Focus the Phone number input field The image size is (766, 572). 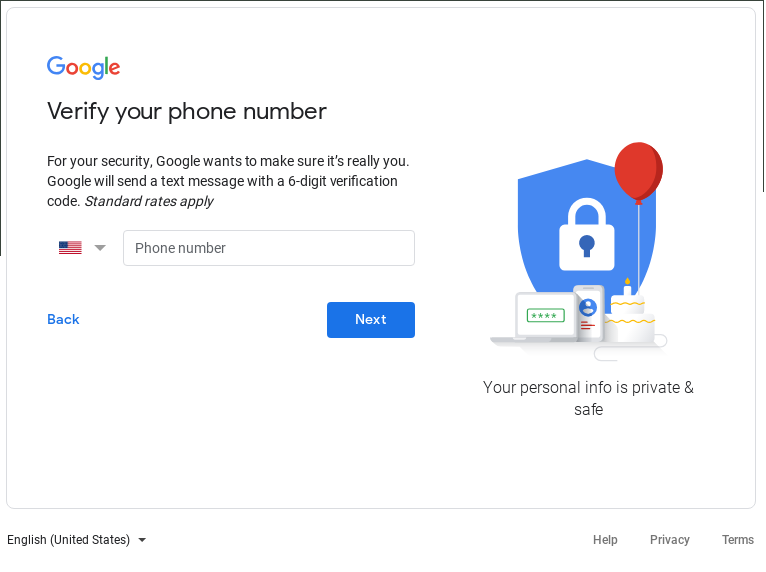click(269, 248)
